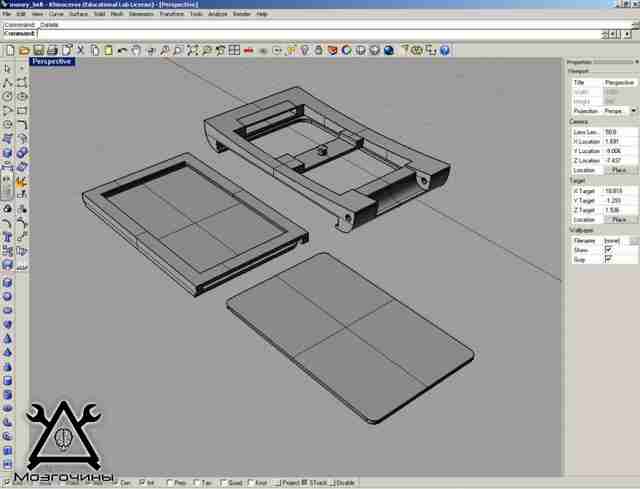Open the Analyze menu
Image resolution: width=640 pixels, height=489 pixels.
(x=218, y=14)
